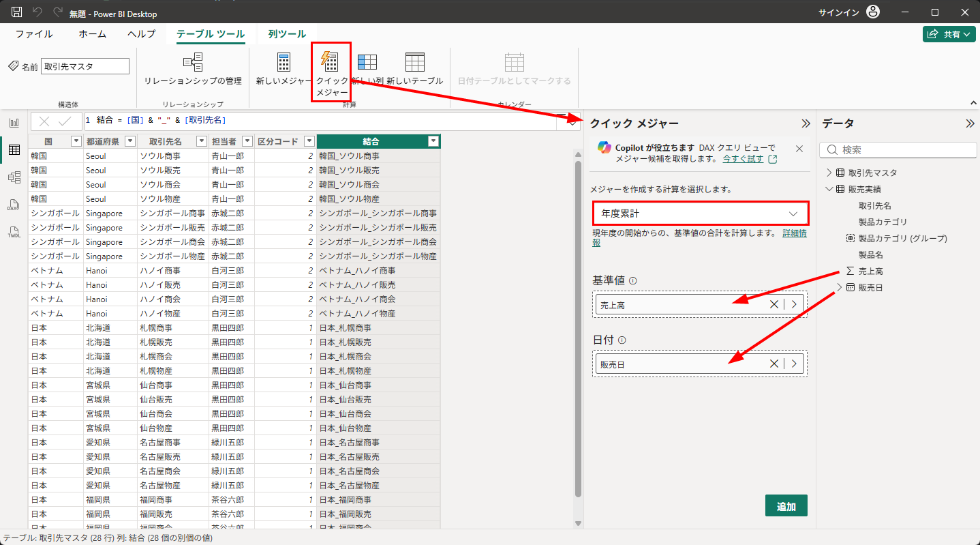Close the Copilot banner
The image size is (980, 545).
(799, 148)
